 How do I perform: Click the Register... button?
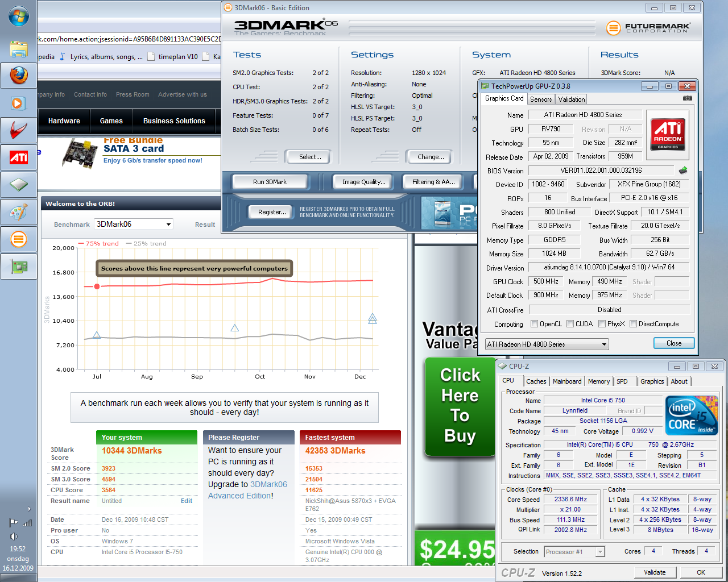click(x=272, y=212)
